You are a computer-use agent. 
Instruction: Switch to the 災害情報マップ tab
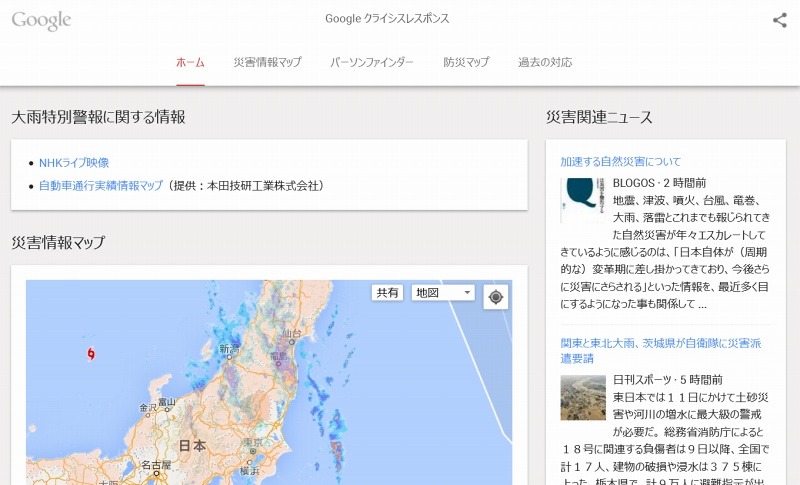click(x=268, y=62)
